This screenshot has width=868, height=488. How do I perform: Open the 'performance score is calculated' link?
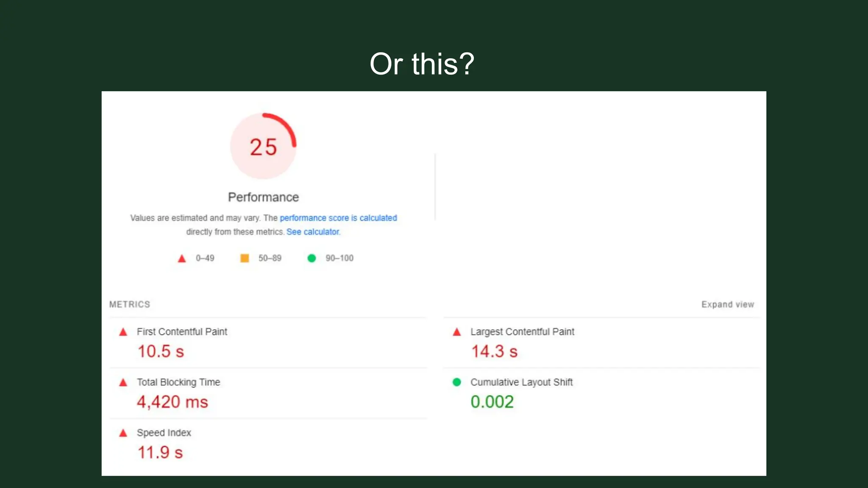tap(338, 218)
